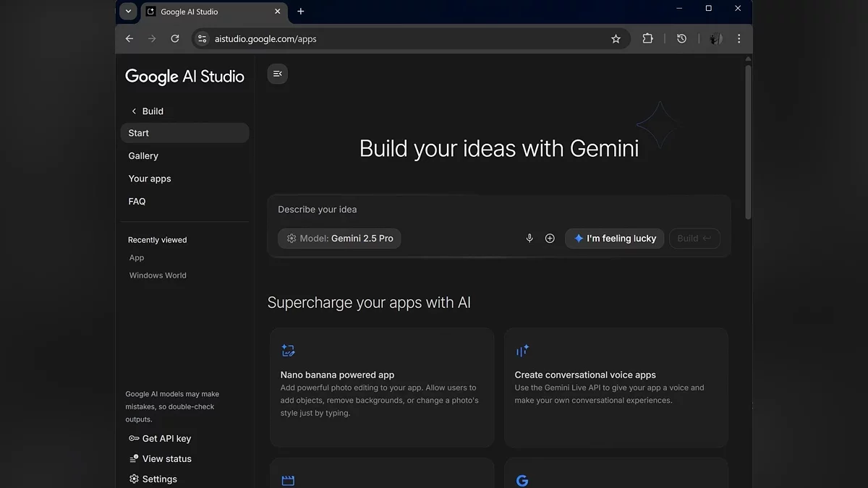Open the Chrome three-dot menu
Screen dimensions: 868x488
(739, 39)
